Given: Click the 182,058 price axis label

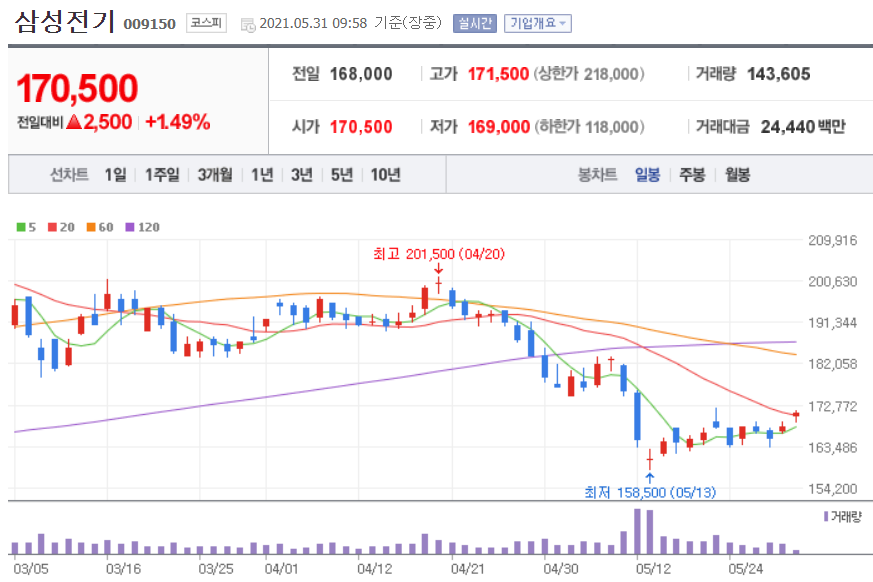Looking at the screenshot, I should 832,364.
